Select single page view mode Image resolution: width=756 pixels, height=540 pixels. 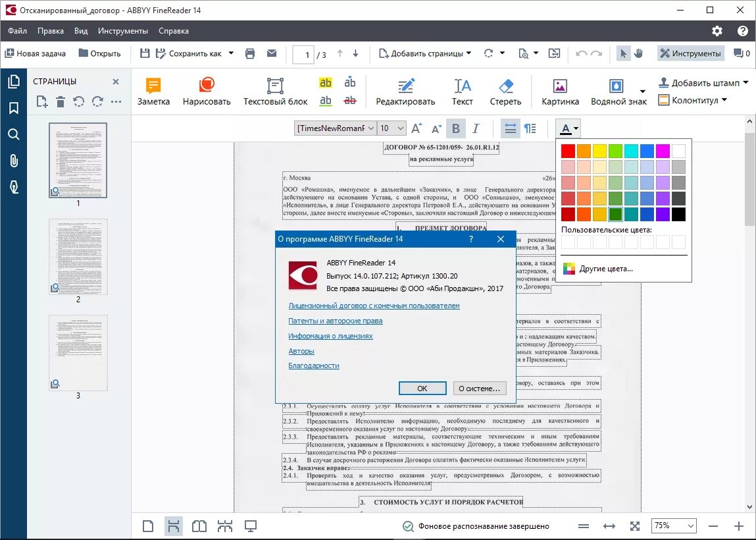tap(148, 526)
